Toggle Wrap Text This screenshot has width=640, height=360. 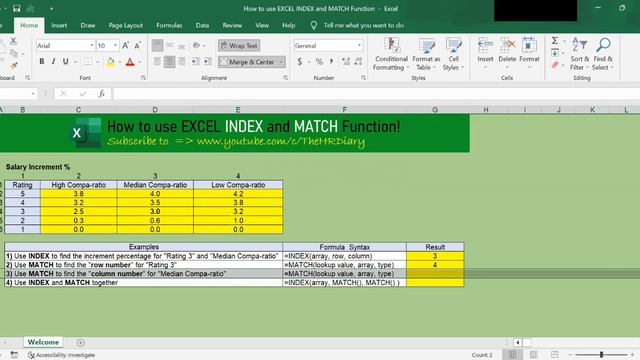(x=239, y=45)
